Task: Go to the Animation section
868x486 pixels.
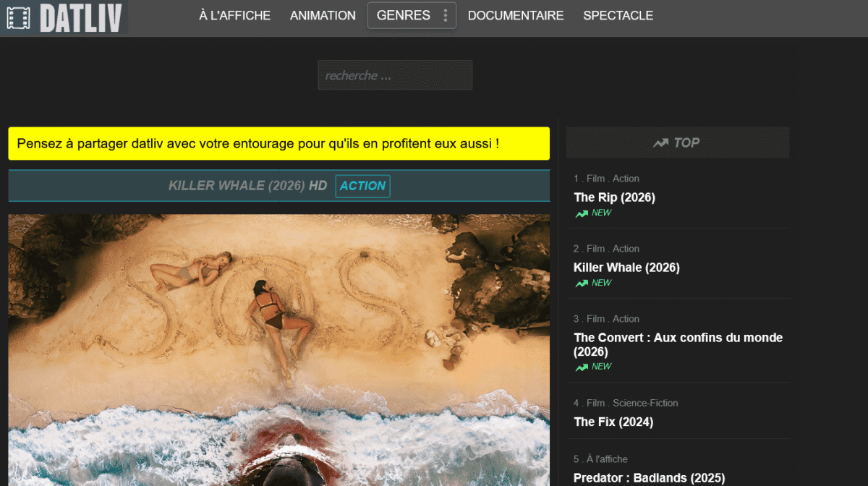Action: pyautogui.click(x=323, y=15)
